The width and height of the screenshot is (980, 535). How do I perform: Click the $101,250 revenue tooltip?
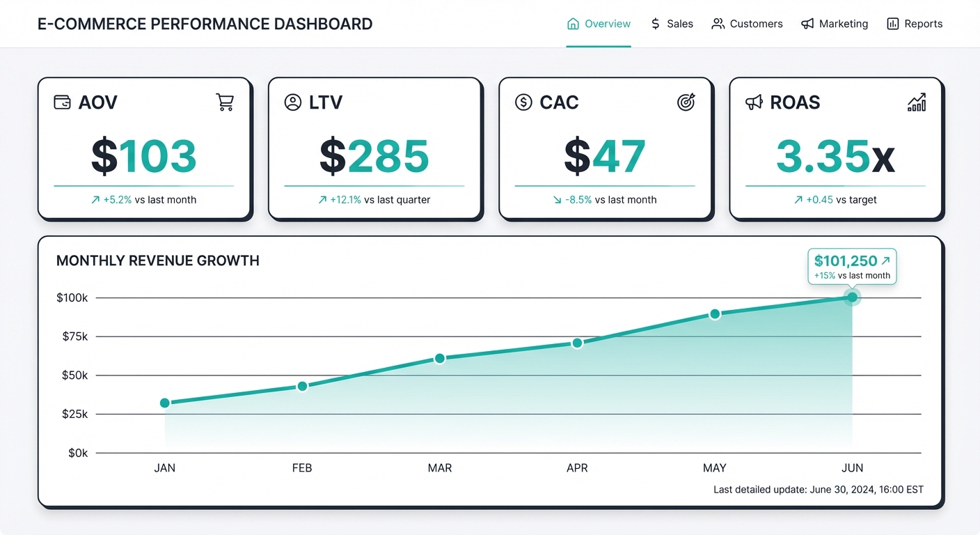(852, 267)
